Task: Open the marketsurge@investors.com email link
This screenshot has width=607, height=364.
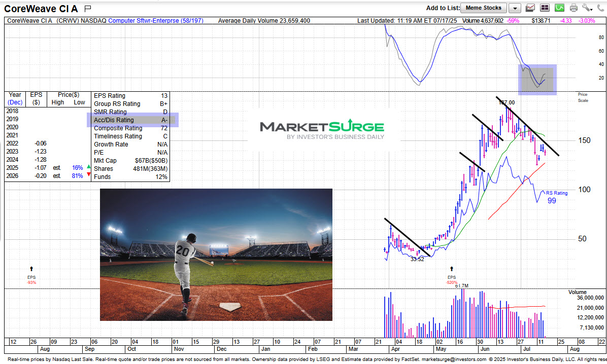Action: point(454,359)
